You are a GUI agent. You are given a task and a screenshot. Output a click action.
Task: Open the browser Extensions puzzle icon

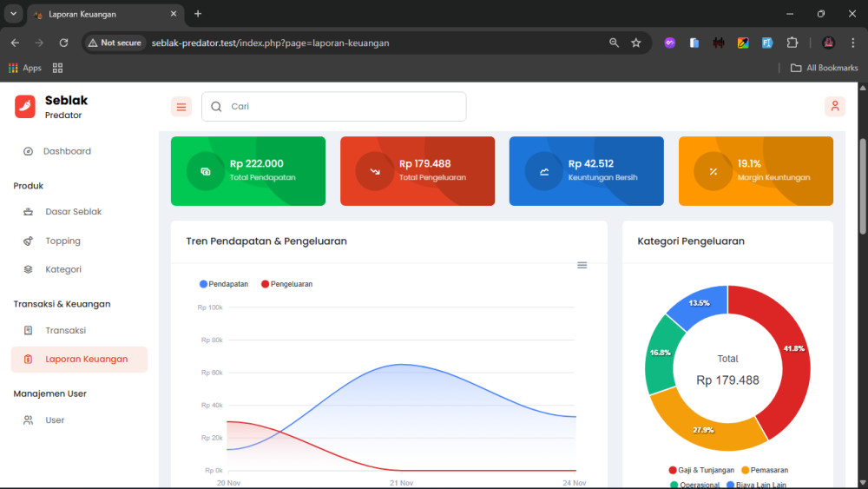click(x=792, y=43)
